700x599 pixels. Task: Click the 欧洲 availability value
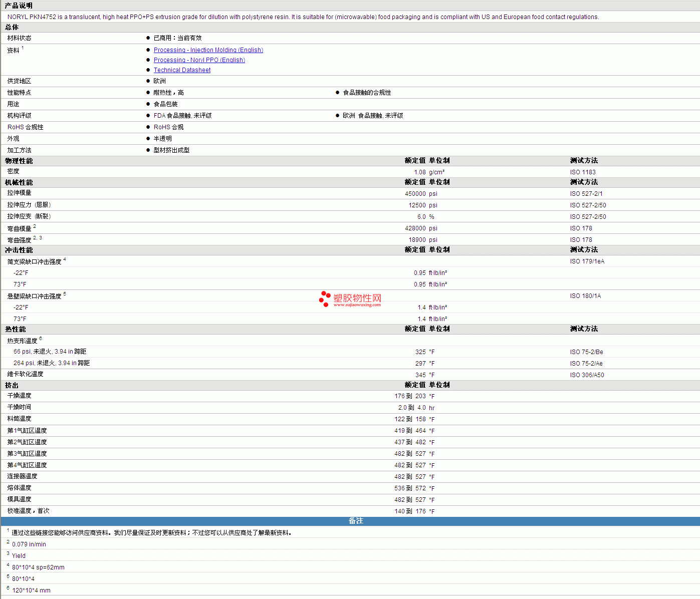(x=159, y=81)
